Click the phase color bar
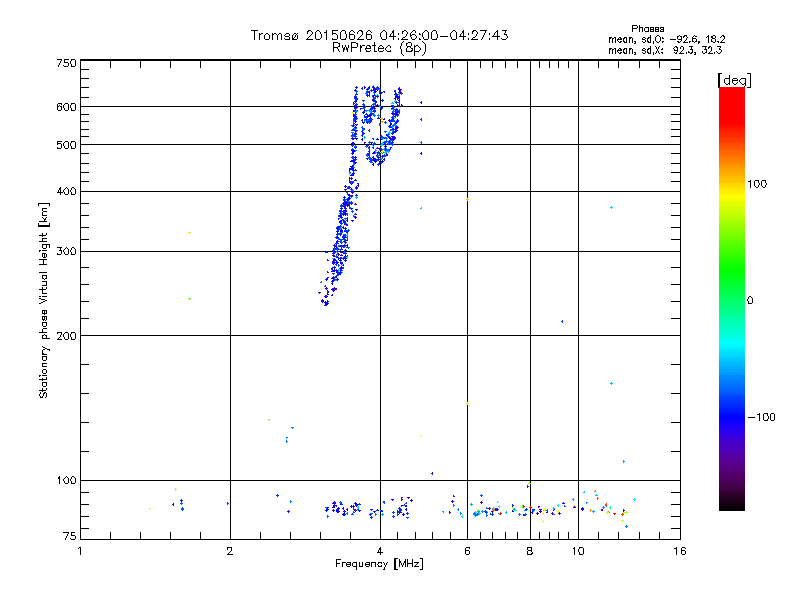 click(x=732, y=298)
